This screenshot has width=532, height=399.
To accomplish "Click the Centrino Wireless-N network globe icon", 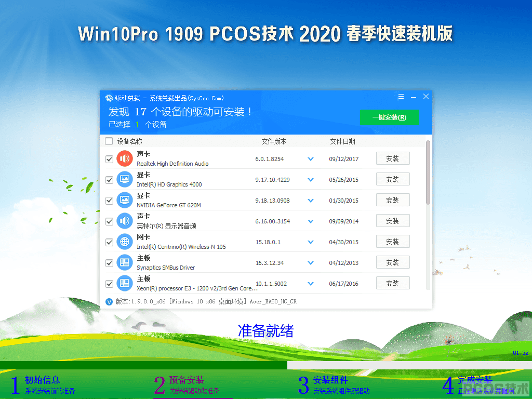I will click(125, 242).
